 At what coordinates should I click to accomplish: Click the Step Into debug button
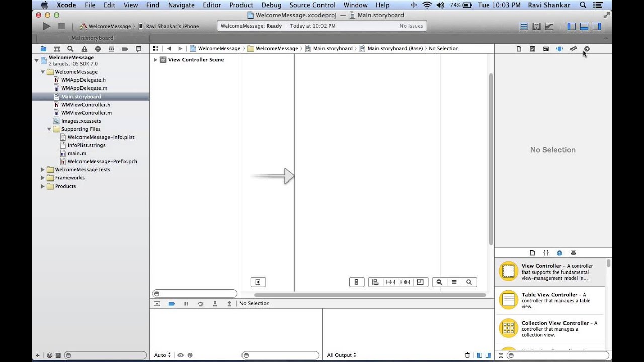coord(215,304)
